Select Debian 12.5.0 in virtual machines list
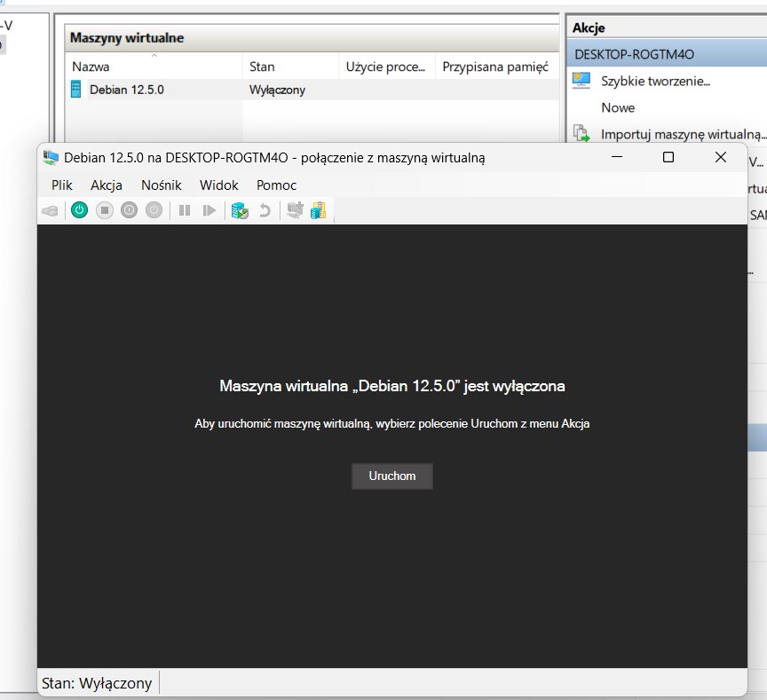 coord(126,90)
